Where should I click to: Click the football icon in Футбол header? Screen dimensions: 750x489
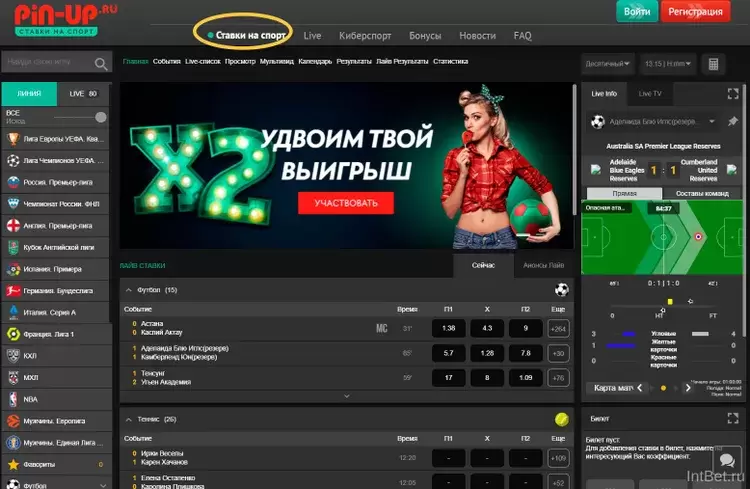pos(562,289)
